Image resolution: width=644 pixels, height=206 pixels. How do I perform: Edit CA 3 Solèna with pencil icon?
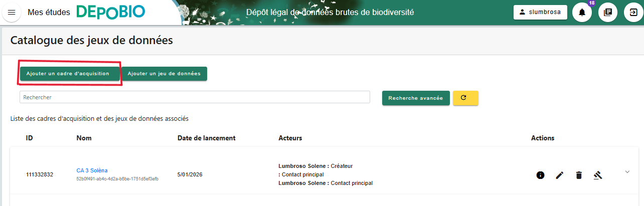coord(560,175)
